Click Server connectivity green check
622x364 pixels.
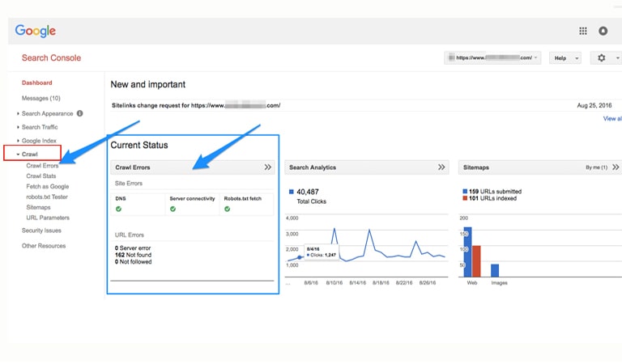coord(173,209)
